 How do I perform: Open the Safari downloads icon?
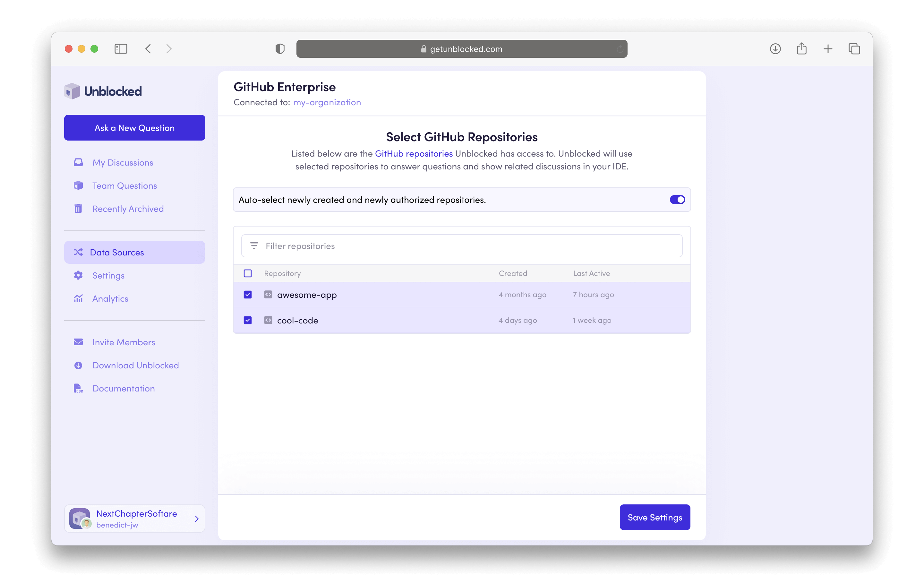coord(775,49)
